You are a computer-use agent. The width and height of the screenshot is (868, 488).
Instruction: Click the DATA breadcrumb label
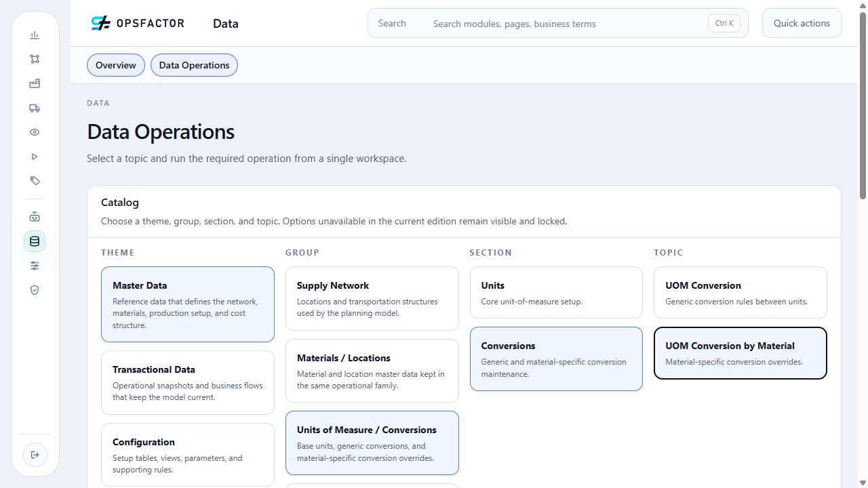[98, 103]
